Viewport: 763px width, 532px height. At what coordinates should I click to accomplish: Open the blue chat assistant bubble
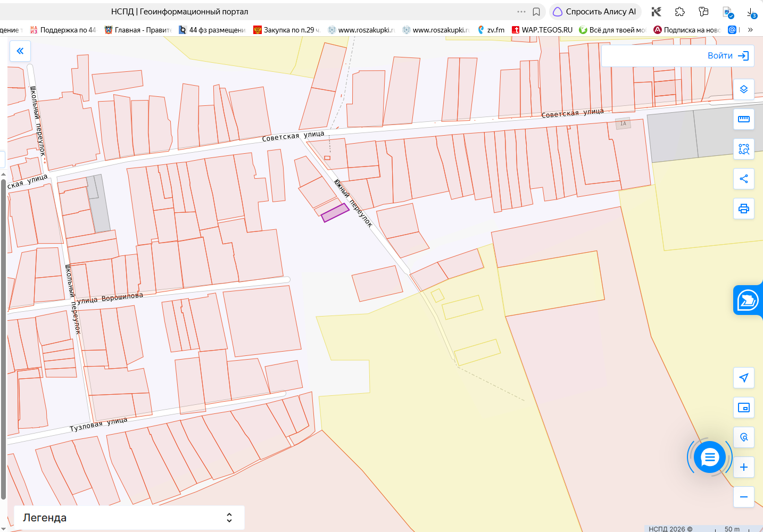(710, 457)
